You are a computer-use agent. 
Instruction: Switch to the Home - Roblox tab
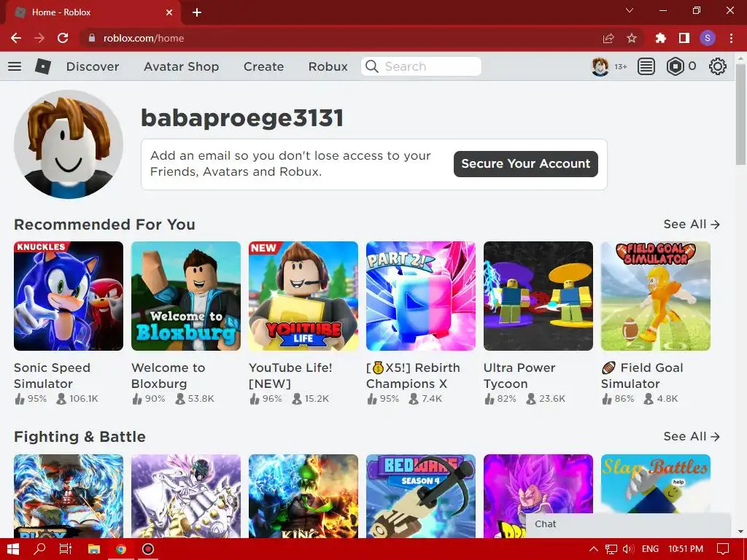pyautogui.click(x=93, y=12)
